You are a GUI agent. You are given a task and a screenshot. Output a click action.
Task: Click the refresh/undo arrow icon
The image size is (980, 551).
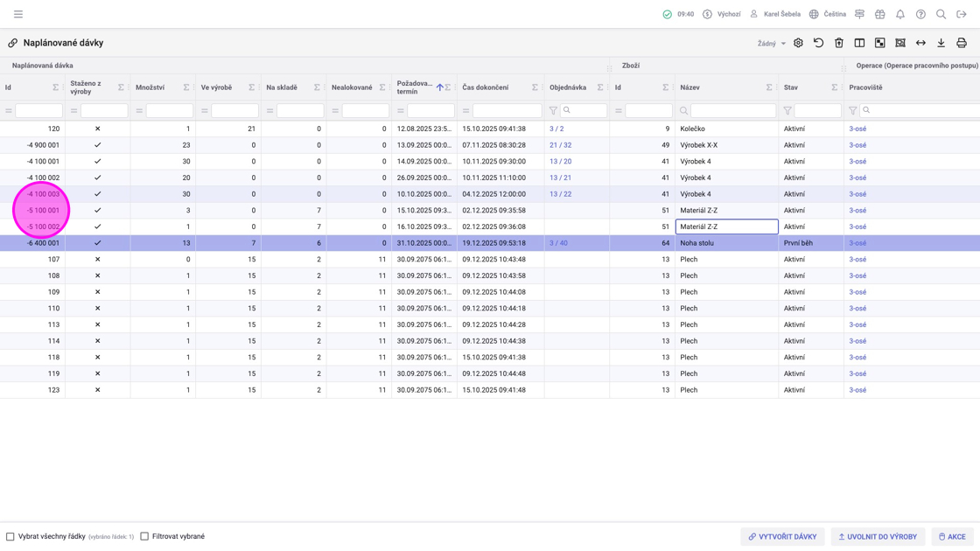coord(818,43)
